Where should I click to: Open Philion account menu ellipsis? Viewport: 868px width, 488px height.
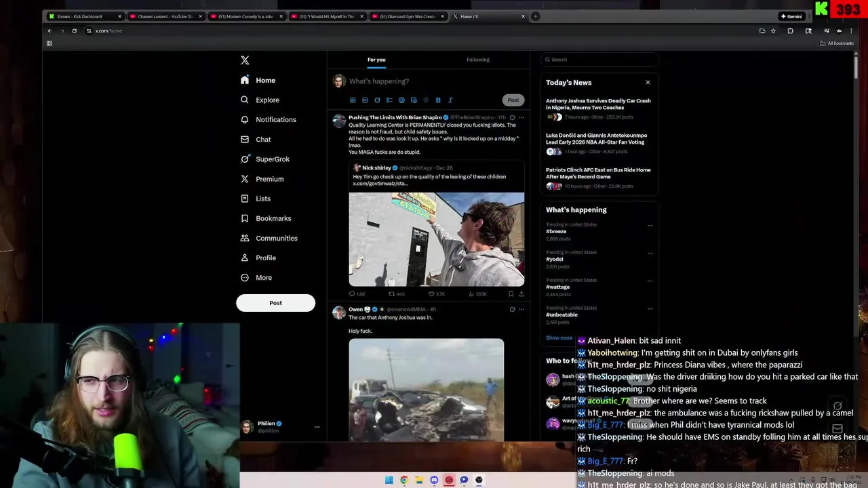317,427
